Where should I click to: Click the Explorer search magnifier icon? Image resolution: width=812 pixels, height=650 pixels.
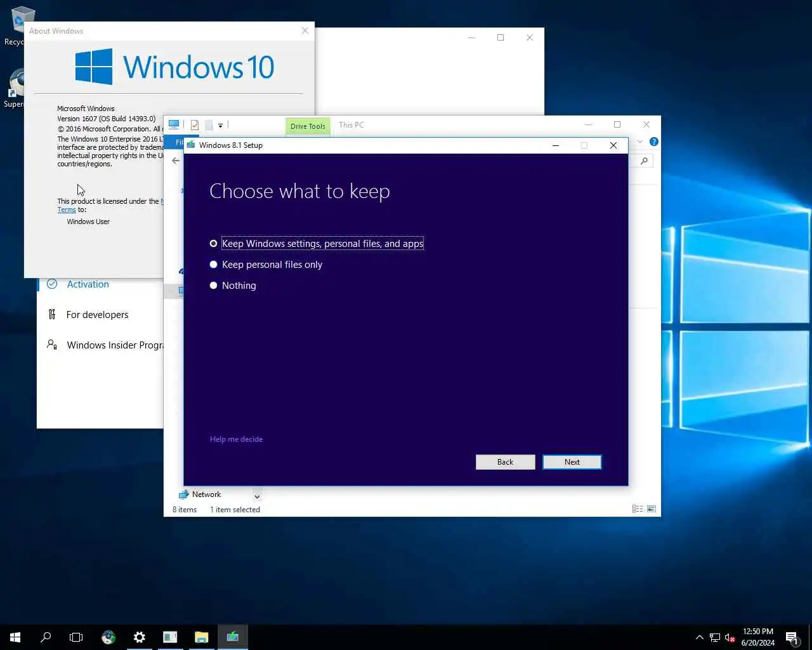tap(645, 161)
